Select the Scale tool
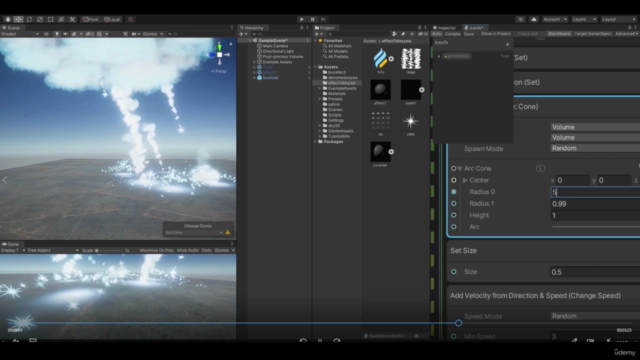640x360 pixels. pyautogui.click(x=40, y=19)
